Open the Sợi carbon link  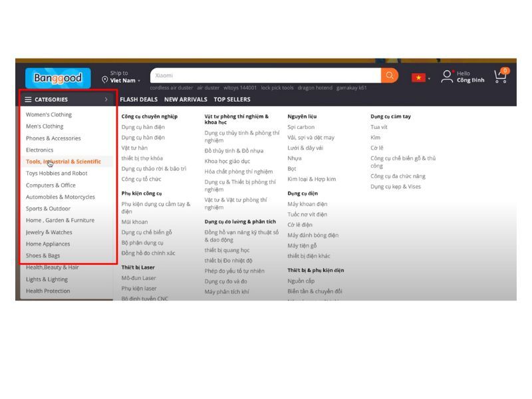pos(301,127)
